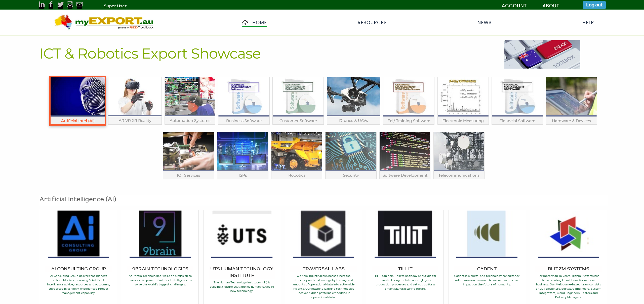The width and height of the screenshot is (644, 304).
Task: Open the ABOUT menu
Action: point(551,6)
